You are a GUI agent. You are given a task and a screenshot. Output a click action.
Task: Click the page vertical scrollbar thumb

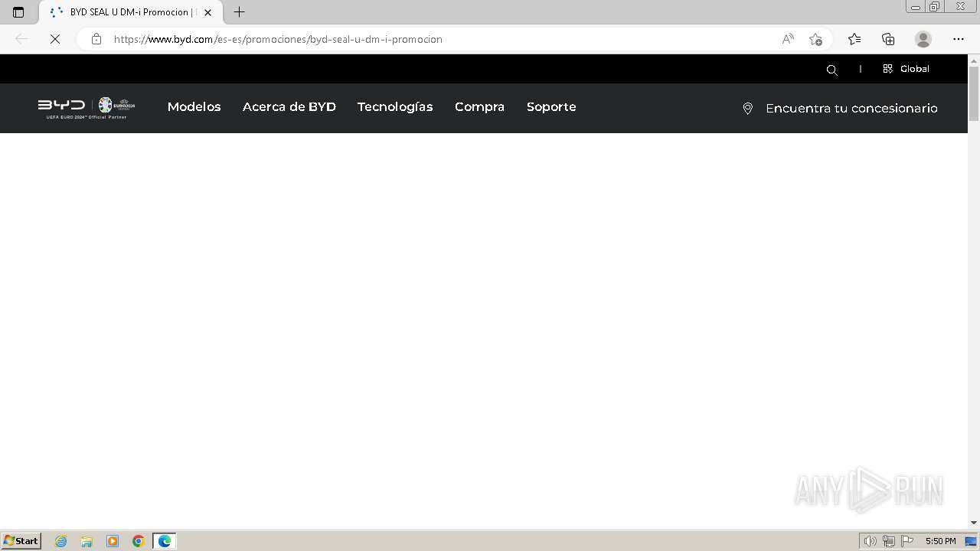point(974,94)
